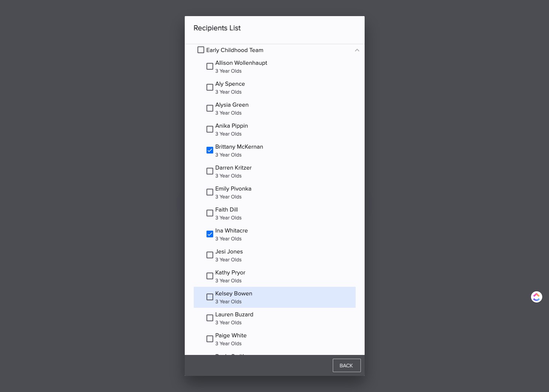Select the Lauren Buzard checkbox
Viewport: 549px width, 392px height.
tap(210, 318)
